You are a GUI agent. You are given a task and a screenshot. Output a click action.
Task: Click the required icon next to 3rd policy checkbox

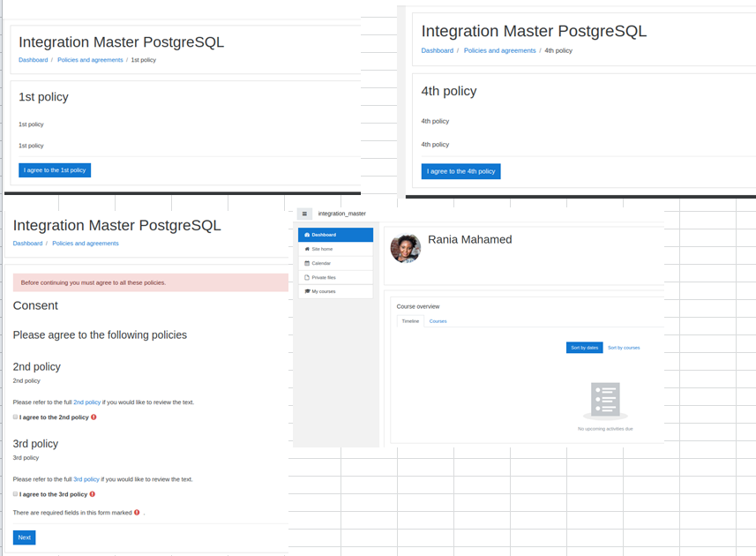coord(92,494)
